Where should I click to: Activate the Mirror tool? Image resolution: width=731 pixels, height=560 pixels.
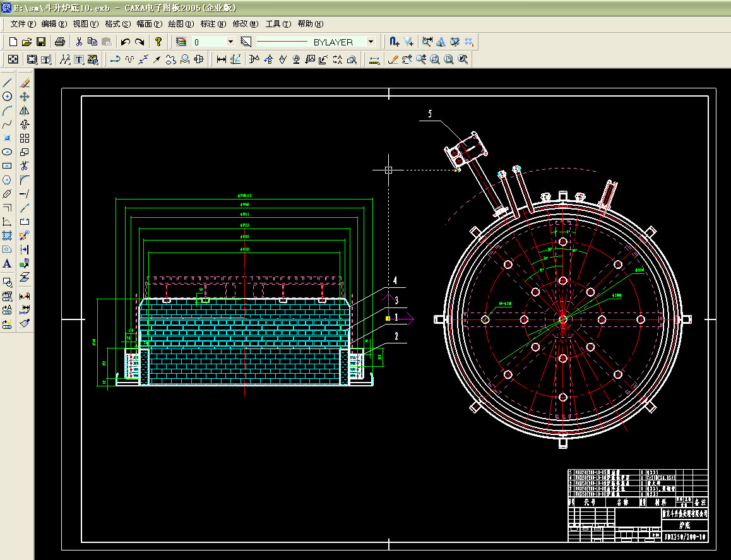pos(25,110)
